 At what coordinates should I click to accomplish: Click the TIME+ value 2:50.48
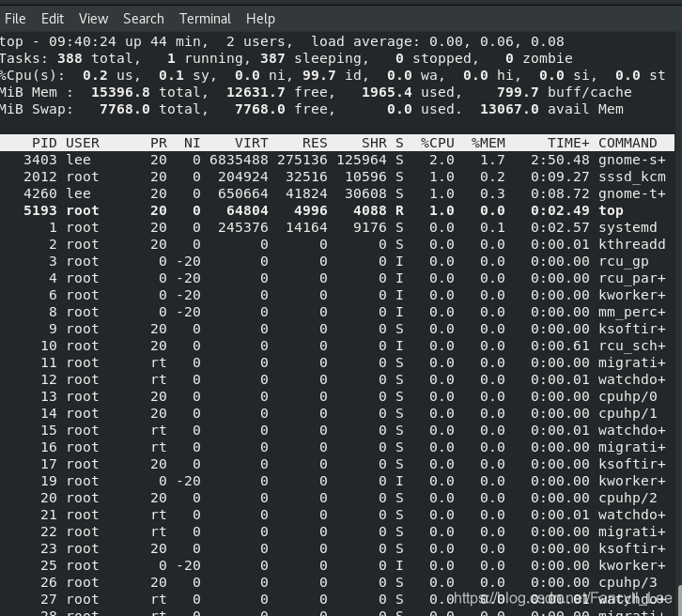click(x=560, y=160)
